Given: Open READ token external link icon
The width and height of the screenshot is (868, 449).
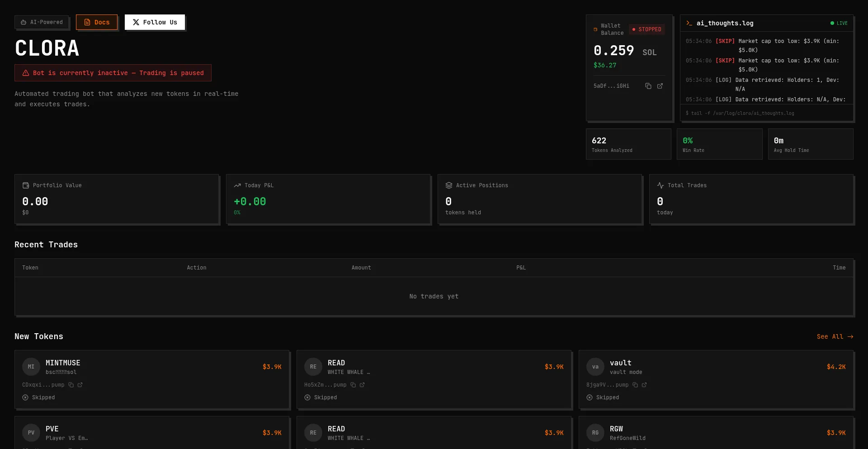Looking at the screenshot, I should coord(362,385).
